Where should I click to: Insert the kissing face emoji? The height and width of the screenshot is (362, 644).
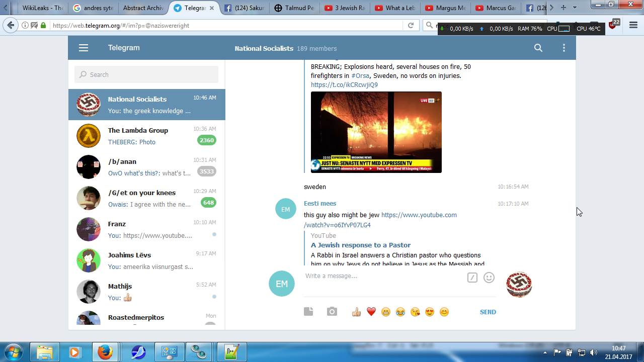(415, 312)
